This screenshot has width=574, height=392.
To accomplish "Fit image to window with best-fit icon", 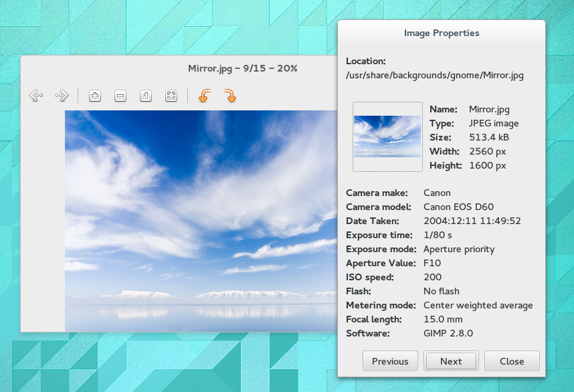I will point(171,96).
